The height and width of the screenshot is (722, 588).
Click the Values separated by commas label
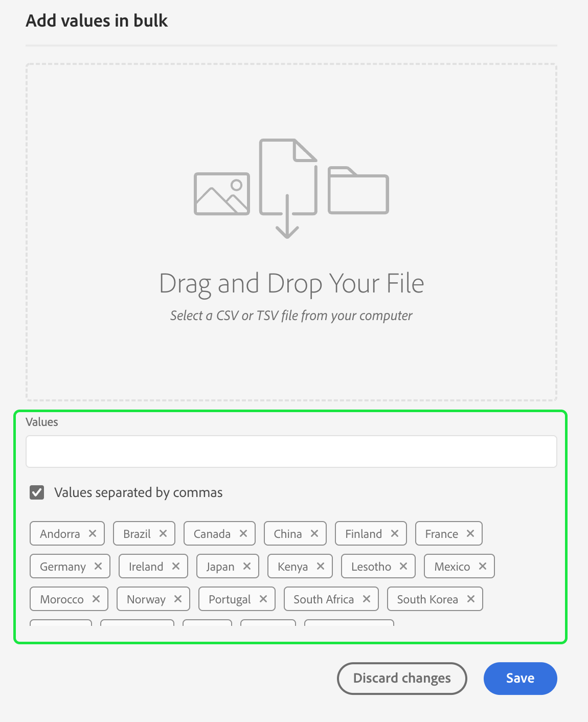139,492
